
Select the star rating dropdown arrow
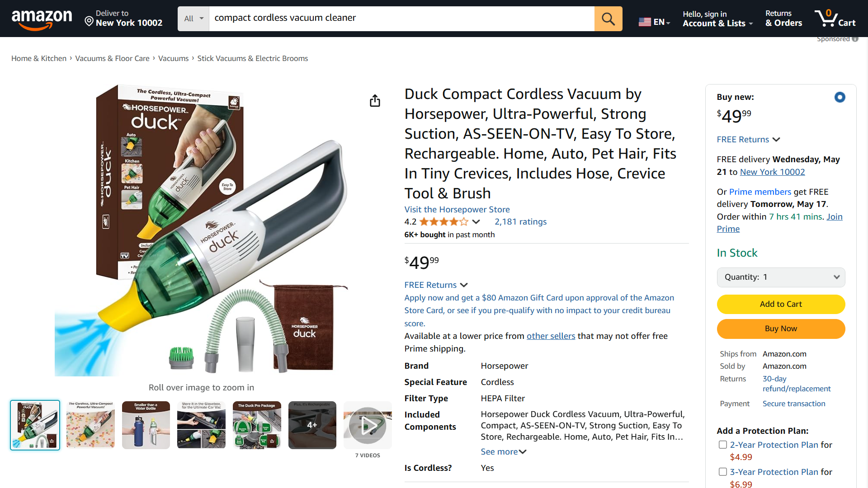[x=476, y=222]
